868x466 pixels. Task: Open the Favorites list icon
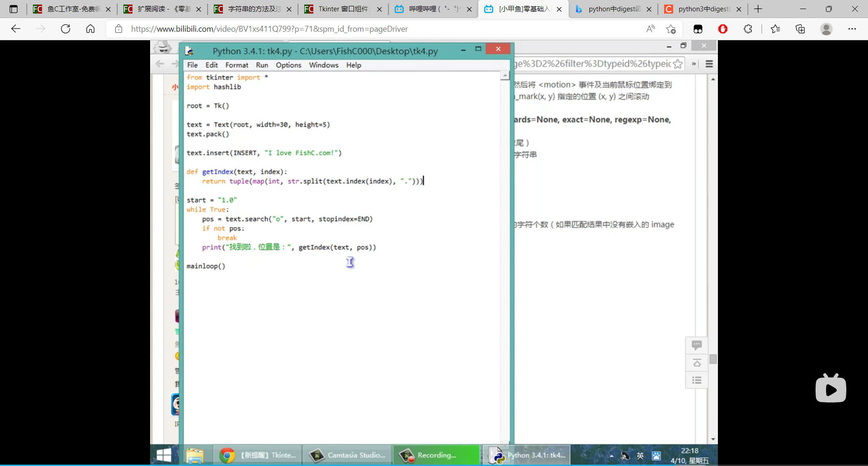(x=775, y=29)
